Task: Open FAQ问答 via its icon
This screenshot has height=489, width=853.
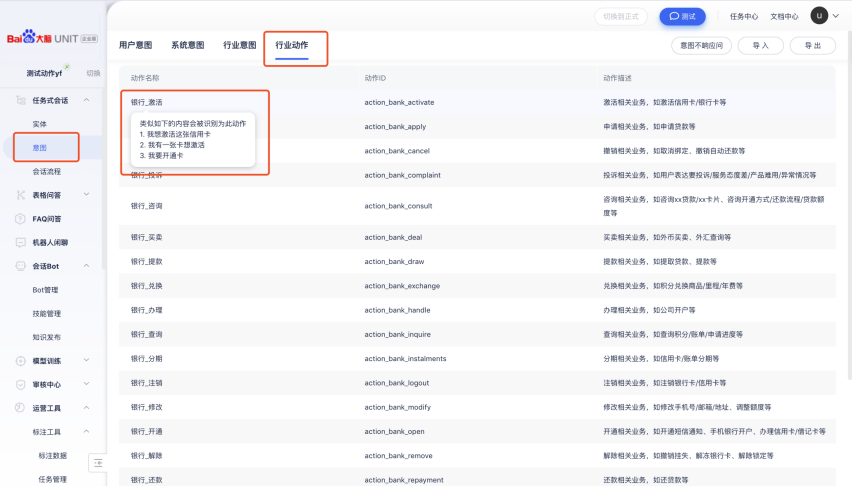Action: click(21, 219)
